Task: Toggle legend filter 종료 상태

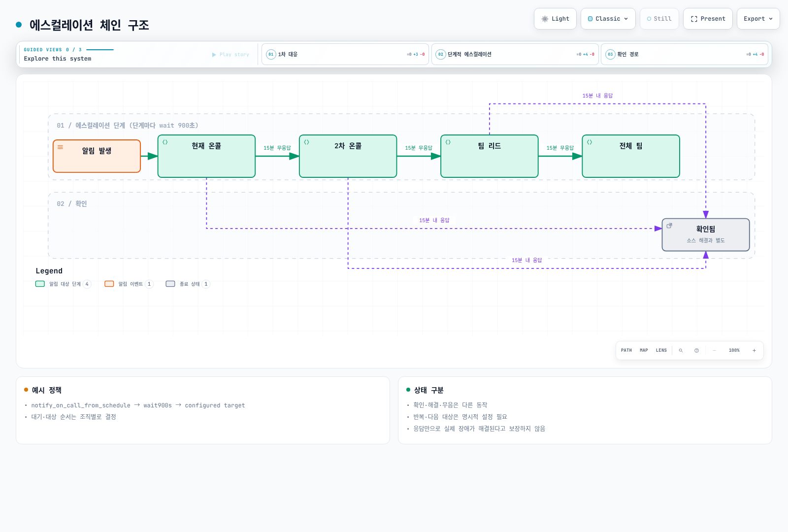Action: tap(188, 284)
